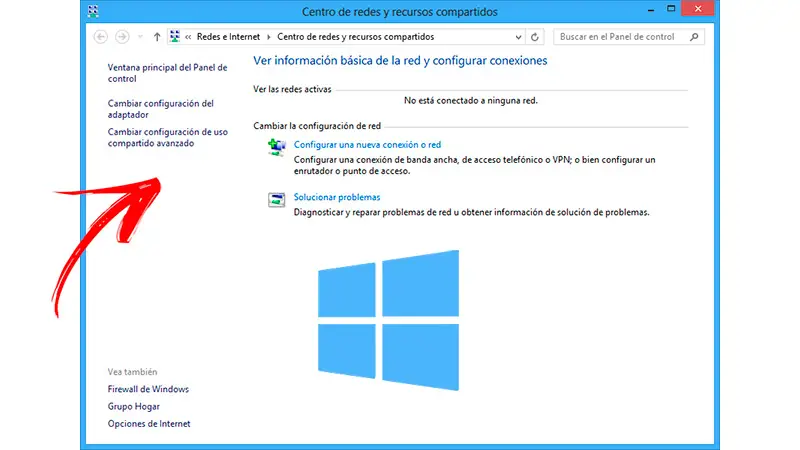Image resolution: width=800 pixels, height=450 pixels.
Task: Click the 'Configurar una conexión de banda ancha' description
Action: pyautogui.click(x=474, y=165)
